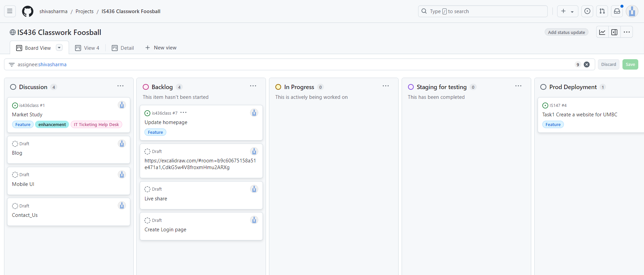
Task: Select the enhancement label on Market Study
Action: coord(52,125)
